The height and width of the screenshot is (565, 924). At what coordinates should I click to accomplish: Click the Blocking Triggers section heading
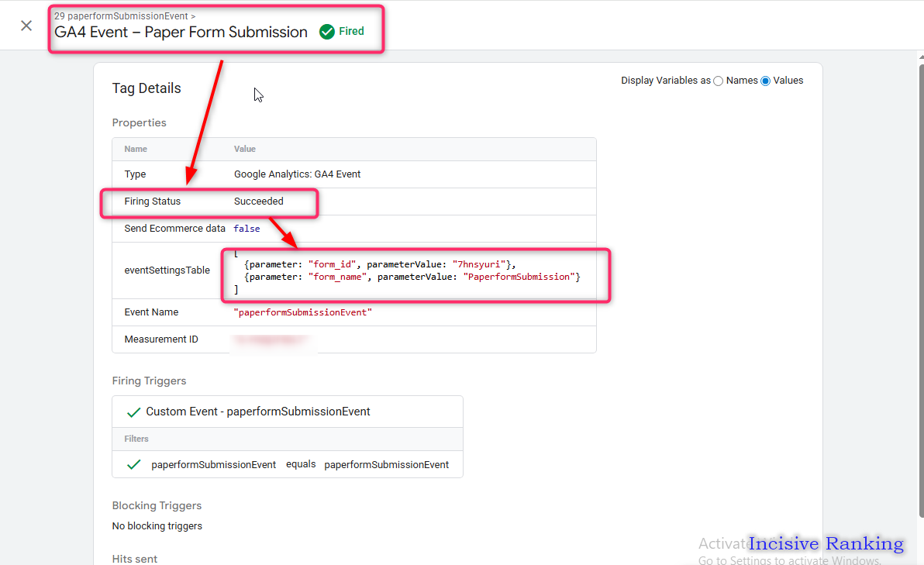tap(157, 505)
